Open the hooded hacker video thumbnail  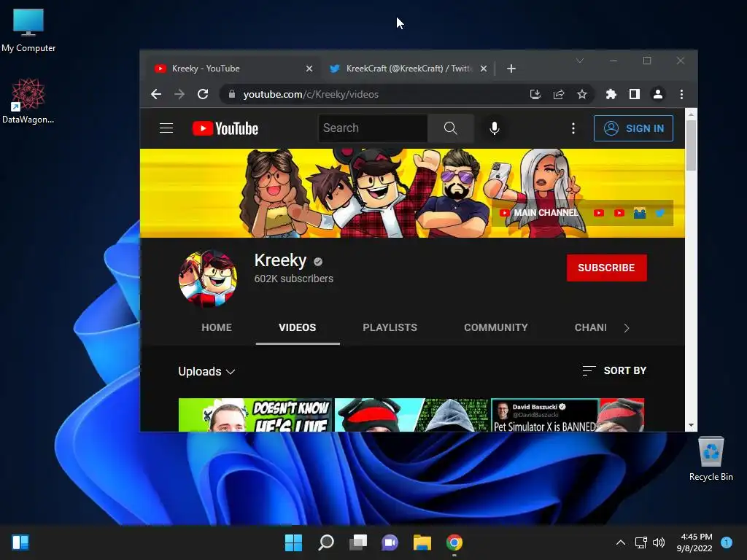[x=411, y=415]
